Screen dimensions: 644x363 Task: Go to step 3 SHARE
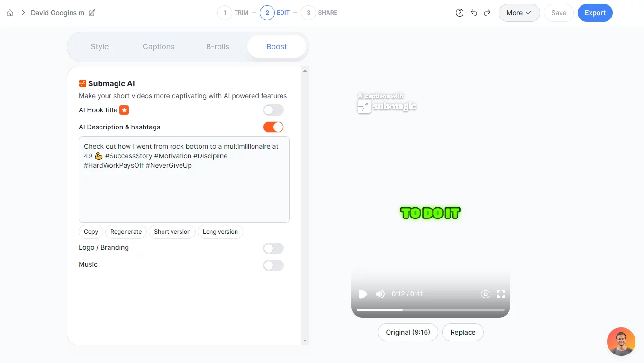click(319, 13)
